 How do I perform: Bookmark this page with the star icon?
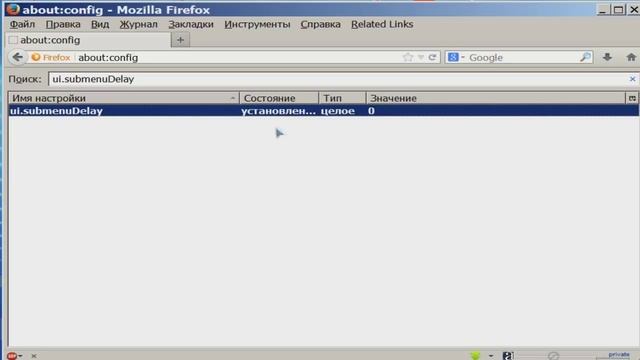pos(407,57)
